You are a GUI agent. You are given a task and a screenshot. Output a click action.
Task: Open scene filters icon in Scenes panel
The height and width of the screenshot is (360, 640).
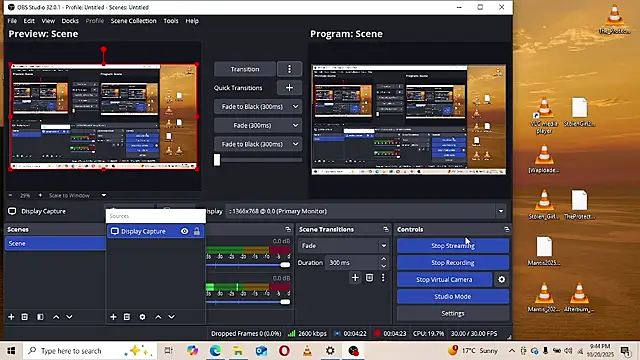(40, 317)
